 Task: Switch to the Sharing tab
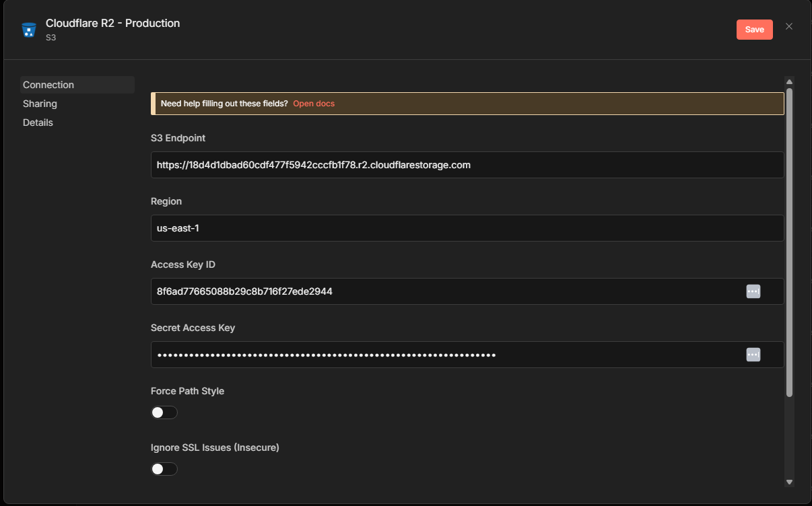(x=40, y=104)
